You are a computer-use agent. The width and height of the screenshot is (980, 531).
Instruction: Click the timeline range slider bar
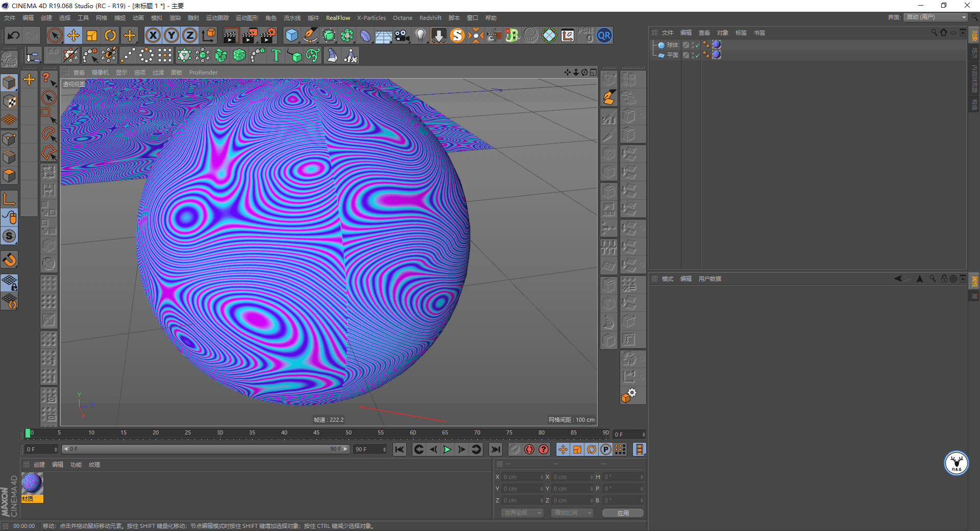(206, 449)
